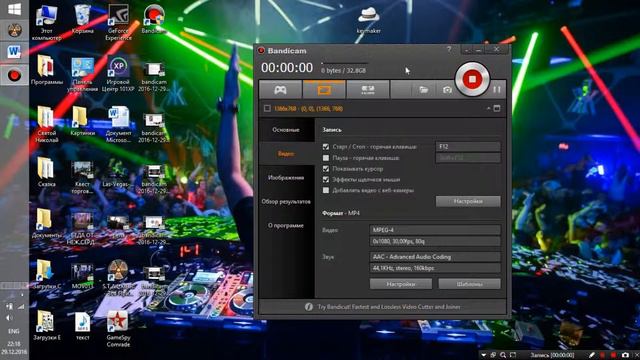Click the Try Bandicut promotional link
The height and width of the screenshot is (360, 640).
pos(389,307)
